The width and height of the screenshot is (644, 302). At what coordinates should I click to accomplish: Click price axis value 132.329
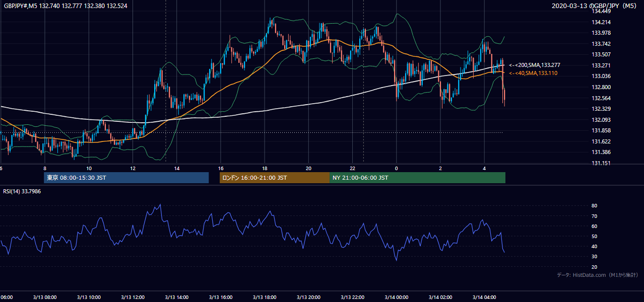[601, 109]
